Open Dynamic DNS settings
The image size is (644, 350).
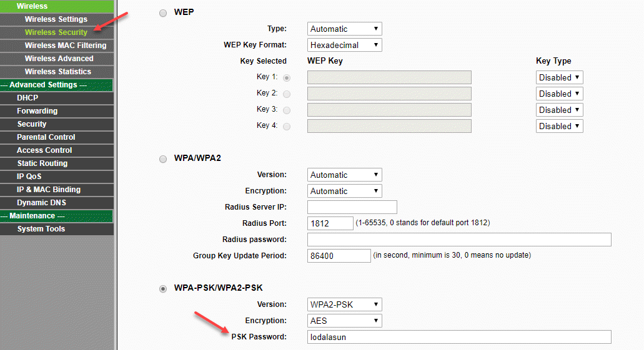tap(42, 203)
